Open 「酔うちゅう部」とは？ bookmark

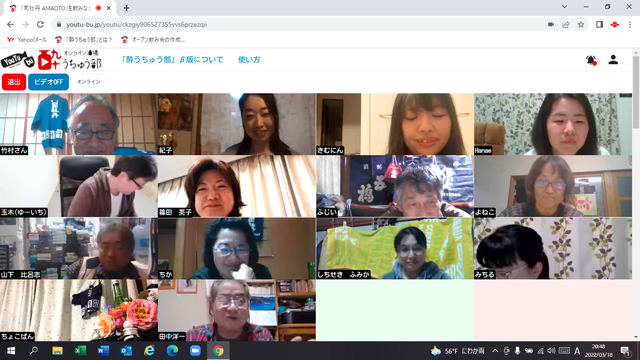(x=84, y=40)
